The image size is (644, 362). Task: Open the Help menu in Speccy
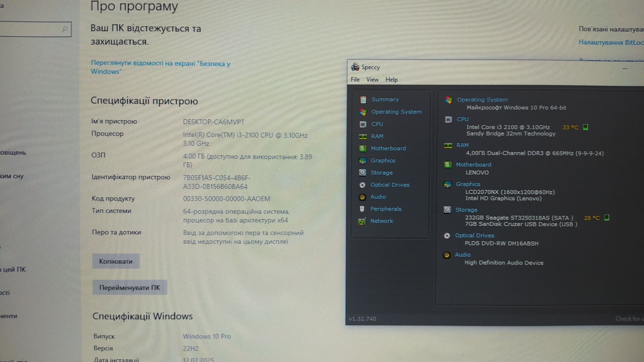392,80
